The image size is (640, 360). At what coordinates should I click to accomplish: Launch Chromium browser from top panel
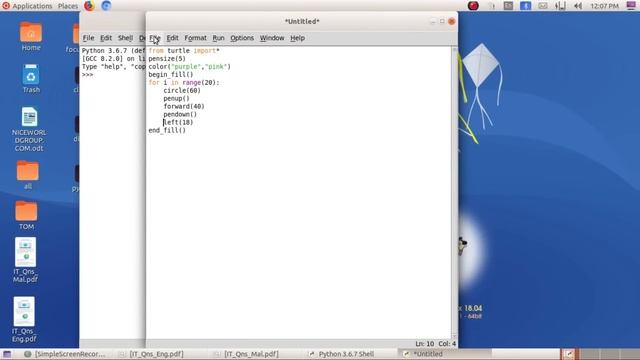pyautogui.click(x=106, y=6)
